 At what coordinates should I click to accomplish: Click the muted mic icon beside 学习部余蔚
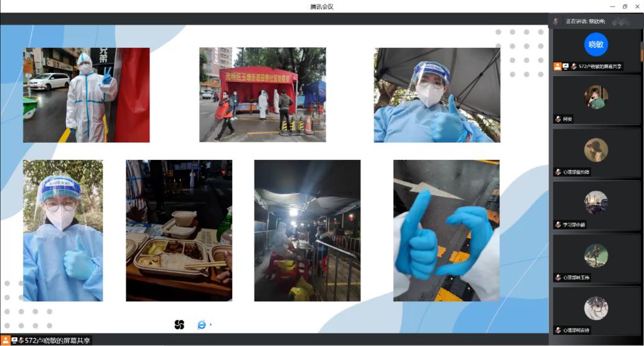click(558, 225)
